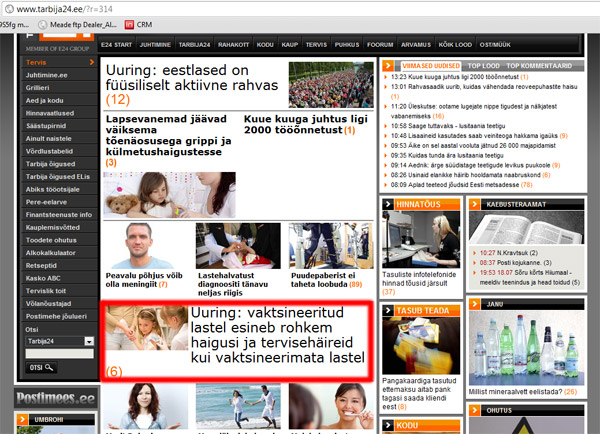The width and height of the screenshot is (600, 434).
Task: Switch to the TOP KOMMENTAARID tab
Action: pyautogui.click(x=541, y=65)
